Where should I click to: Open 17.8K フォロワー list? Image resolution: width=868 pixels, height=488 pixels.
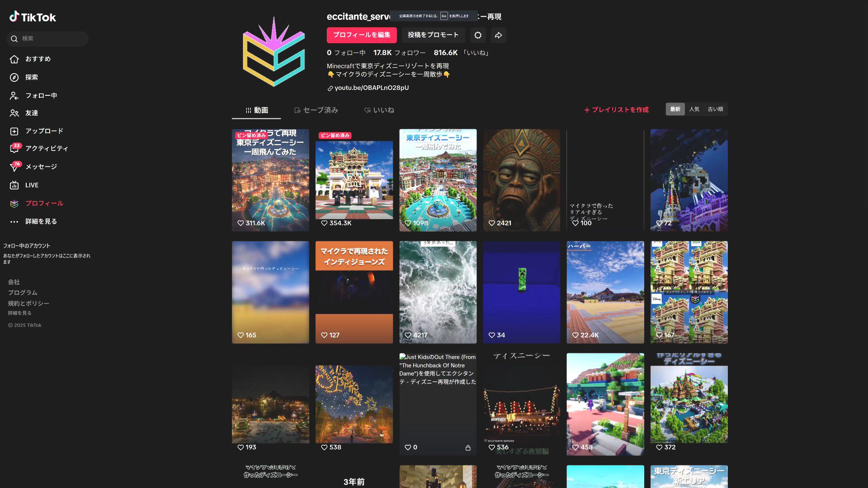399,53
